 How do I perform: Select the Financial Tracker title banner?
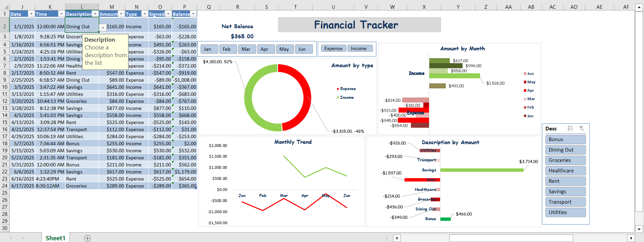point(359,25)
